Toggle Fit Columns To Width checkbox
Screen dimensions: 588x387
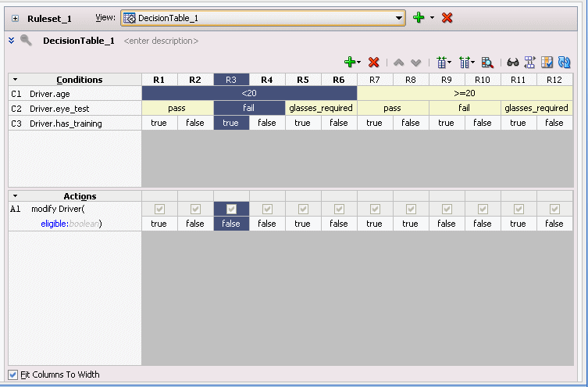point(12,374)
